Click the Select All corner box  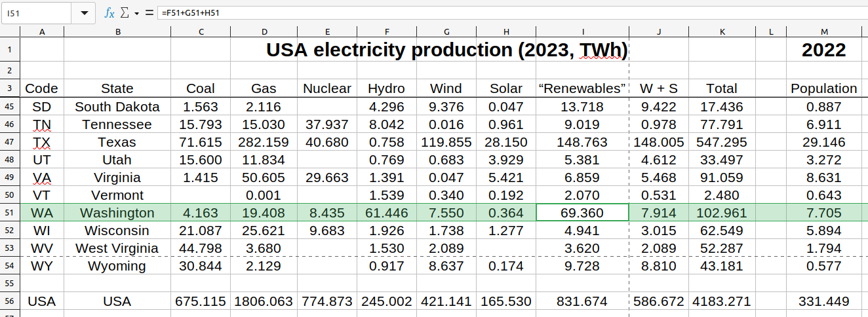tap(10, 31)
